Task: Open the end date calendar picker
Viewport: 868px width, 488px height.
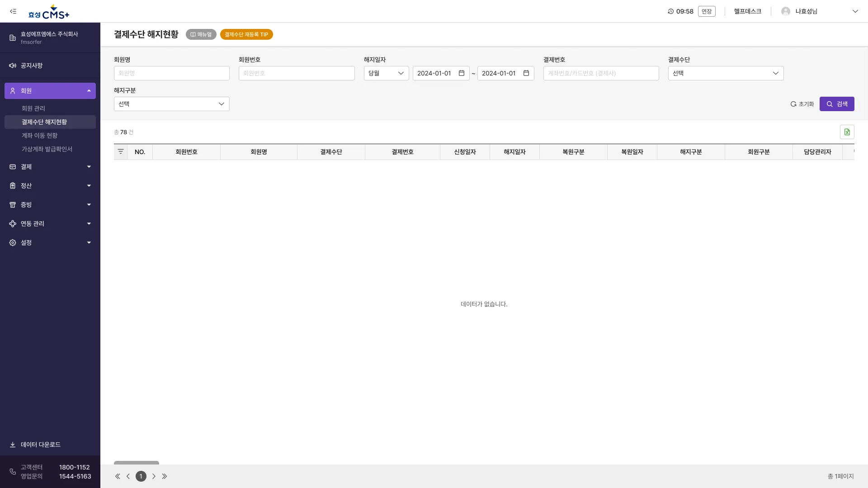Action: click(x=526, y=73)
